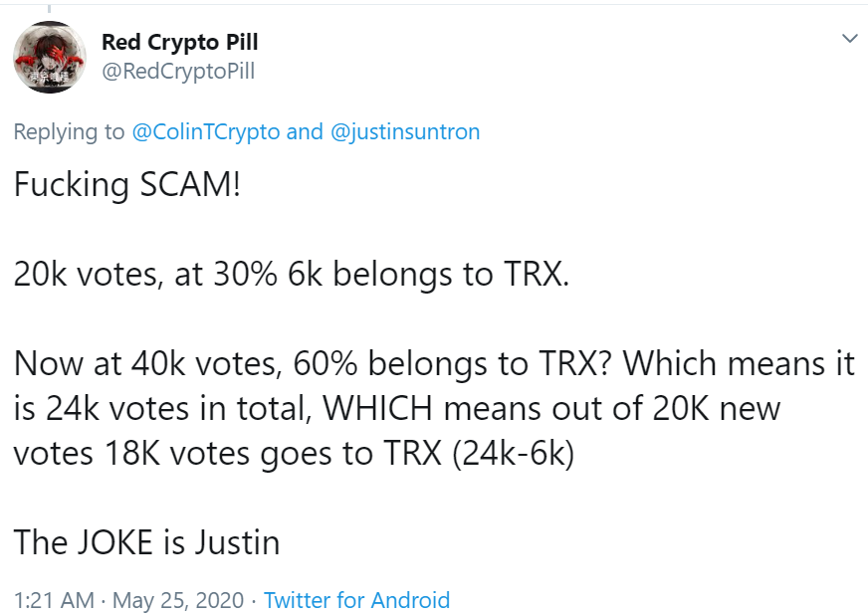The width and height of the screenshot is (868, 615).
Task: Click the '(24k-6k)' calculation text
Action: (x=514, y=454)
